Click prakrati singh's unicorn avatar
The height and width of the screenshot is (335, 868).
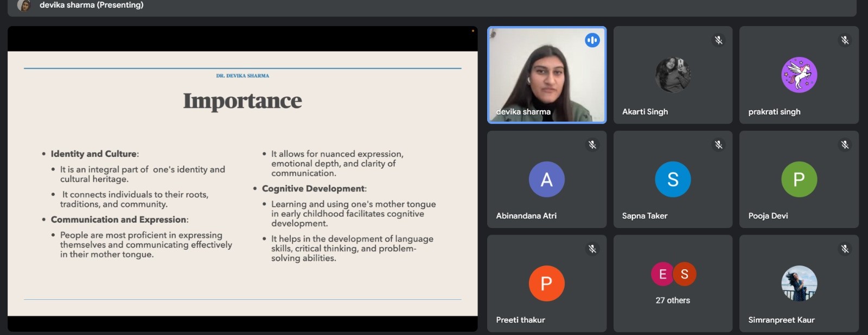[799, 75]
